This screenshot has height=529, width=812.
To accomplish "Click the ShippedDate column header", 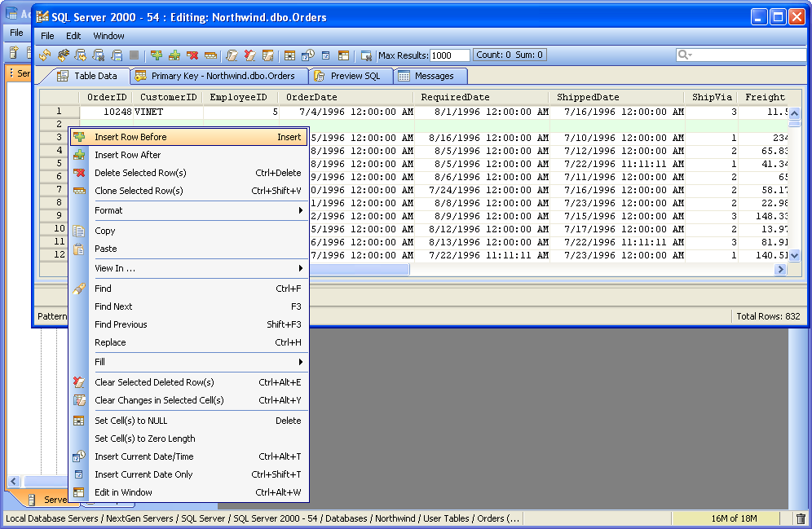I will tap(617, 97).
